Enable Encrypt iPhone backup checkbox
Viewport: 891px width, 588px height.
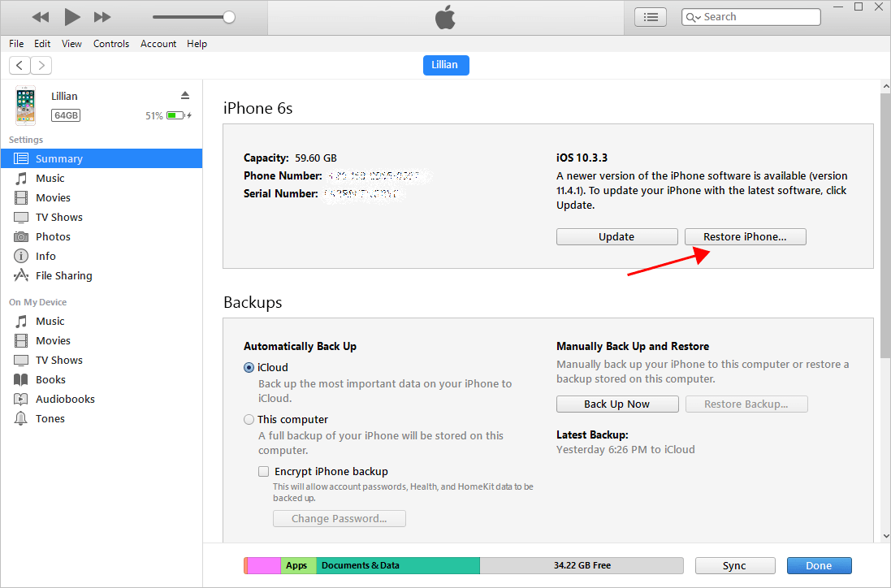(x=264, y=472)
